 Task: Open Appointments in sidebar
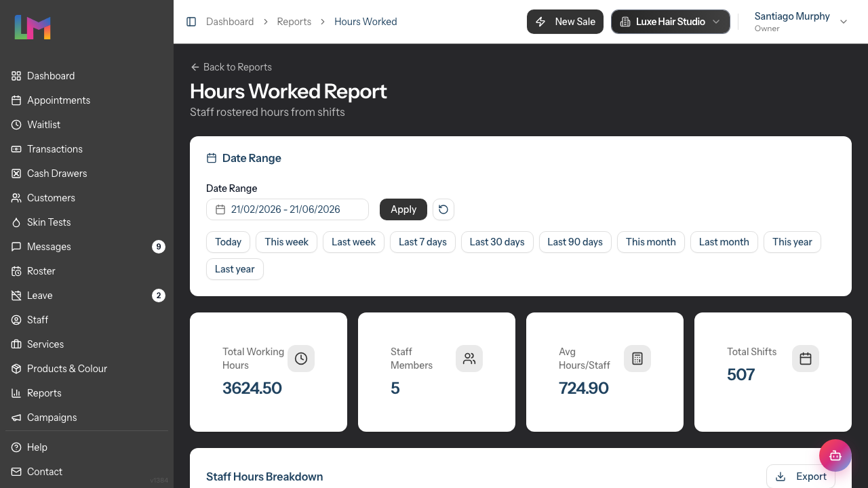click(x=87, y=100)
